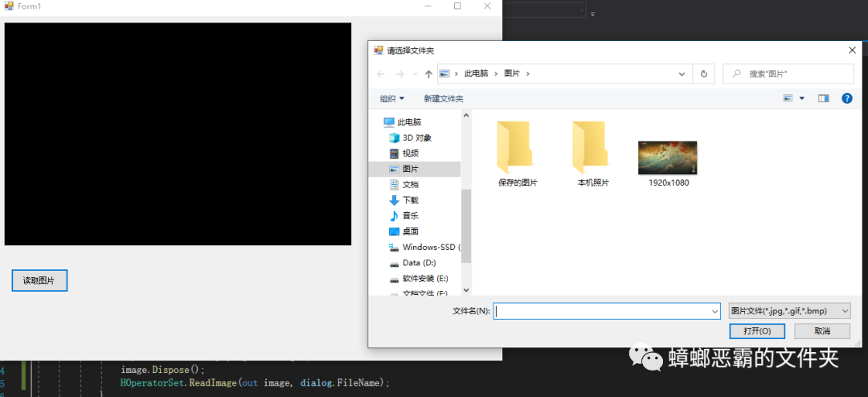Click image.Dispose() code line in editor
The height and width of the screenshot is (397, 868).
point(162,370)
